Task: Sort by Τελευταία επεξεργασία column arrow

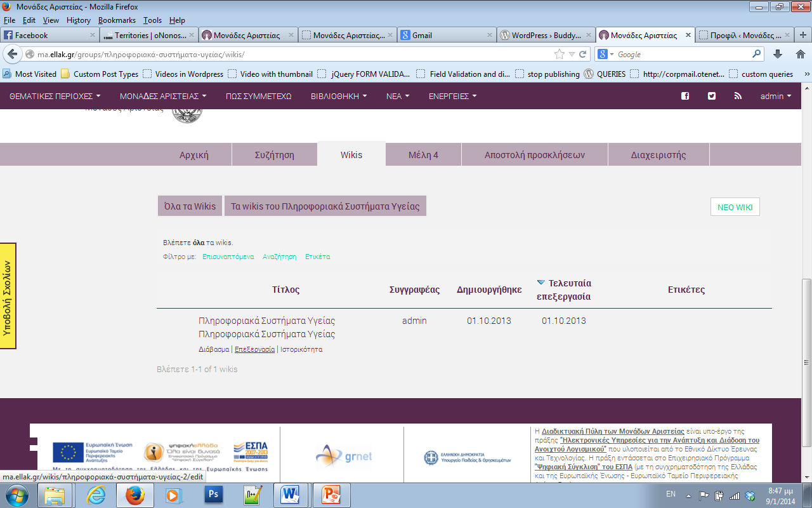Action: (x=541, y=283)
